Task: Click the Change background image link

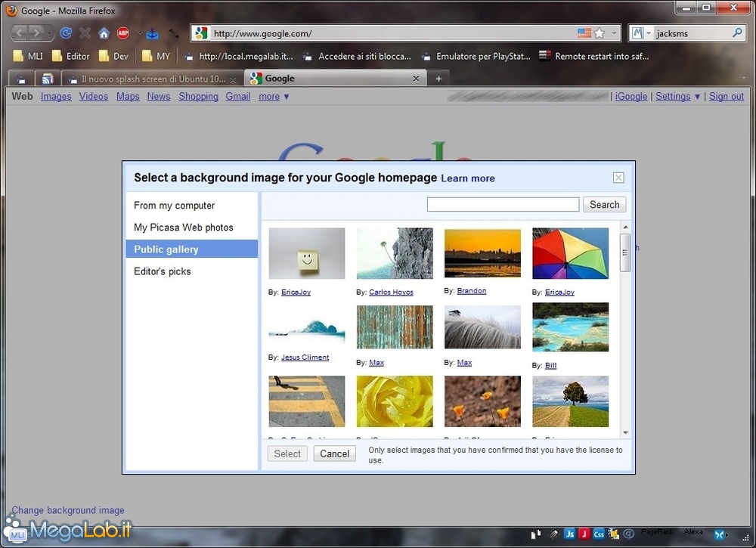Action: pyautogui.click(x=68, y=510)
